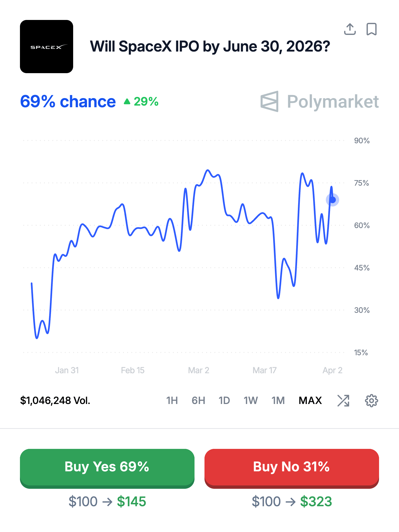
Task: Click the $100 → $323 payout text
Action: click(x=292, y=502)
